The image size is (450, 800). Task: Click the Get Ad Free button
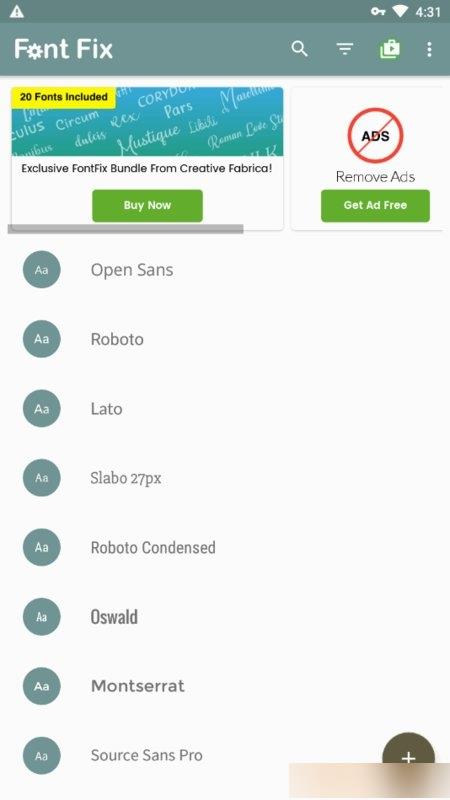pos(375,206)
